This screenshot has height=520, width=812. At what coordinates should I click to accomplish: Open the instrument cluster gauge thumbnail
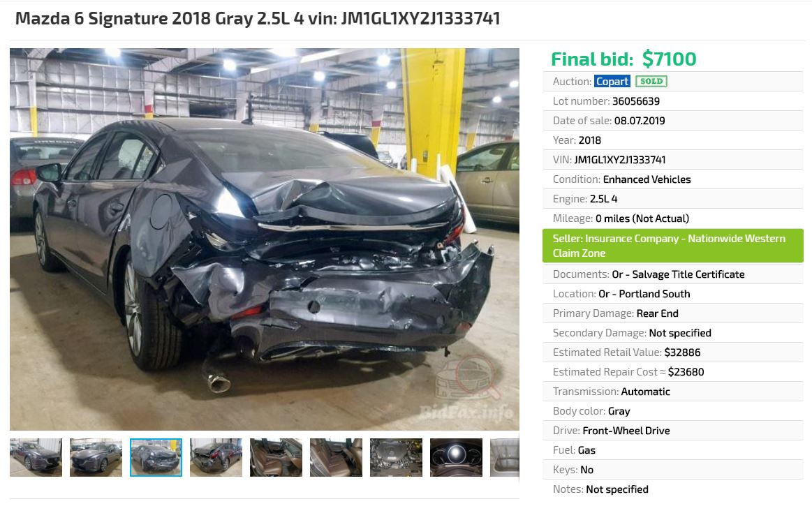point(456,457)
